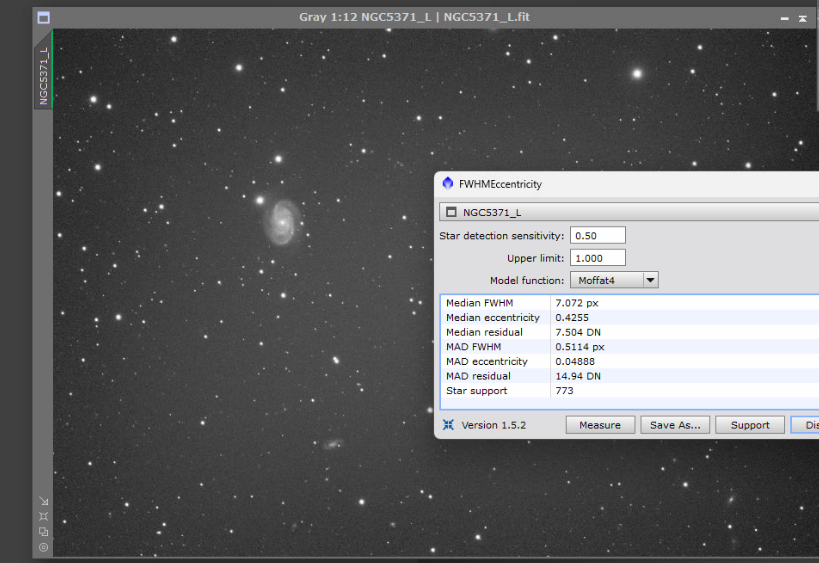The image size is (819, 563).
Task: Click the image window title bar text
Action: [414, 17]
